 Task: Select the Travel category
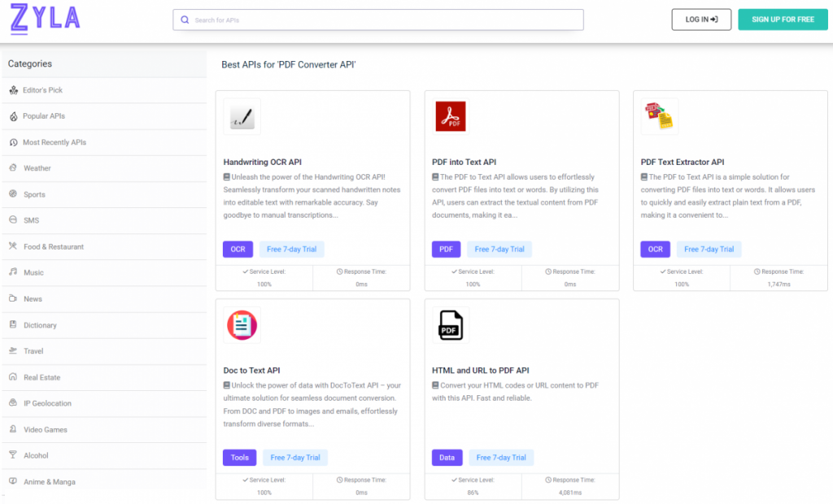(x=104, y=351)
